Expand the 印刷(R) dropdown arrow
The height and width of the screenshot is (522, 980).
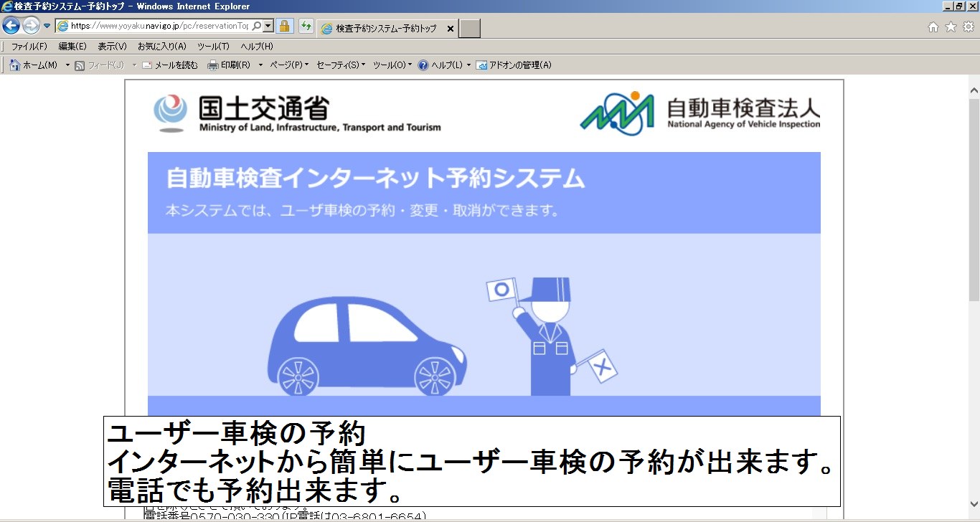260,65
